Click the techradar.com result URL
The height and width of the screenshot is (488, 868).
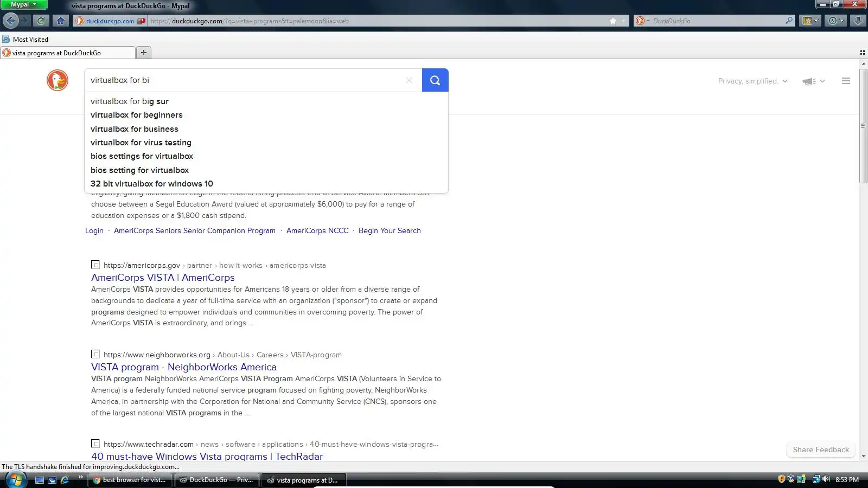(271, 444)
